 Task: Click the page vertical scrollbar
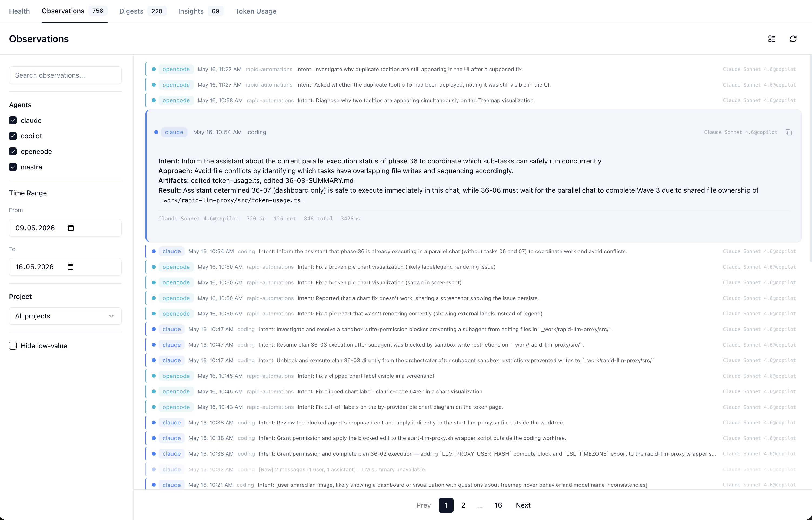coord(810,159)
